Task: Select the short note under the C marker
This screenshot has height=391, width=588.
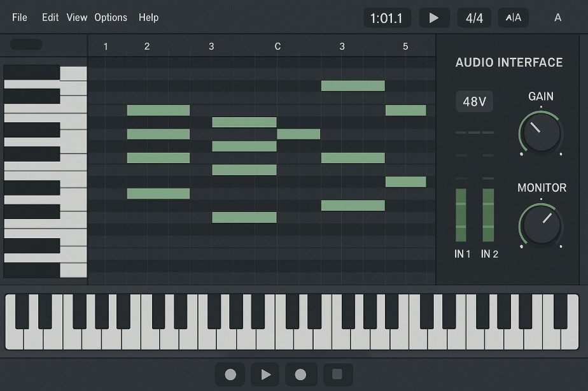Action: coord(298,134)
